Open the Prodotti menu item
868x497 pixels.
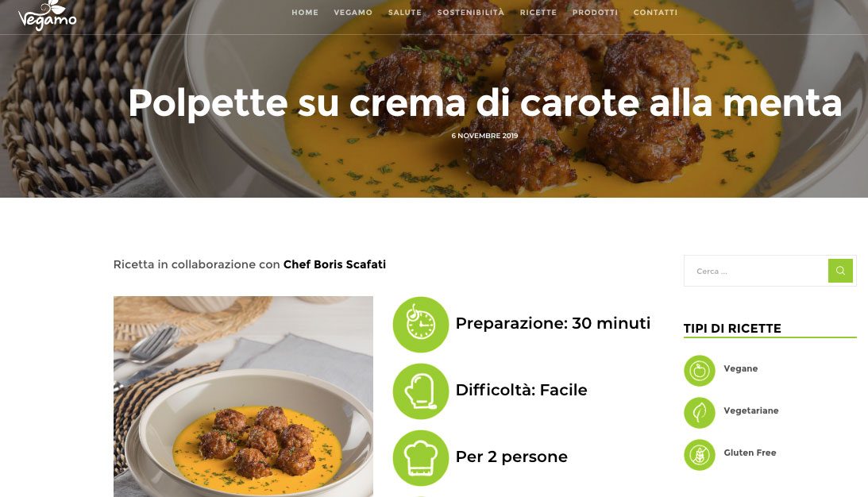pos(595,12)
